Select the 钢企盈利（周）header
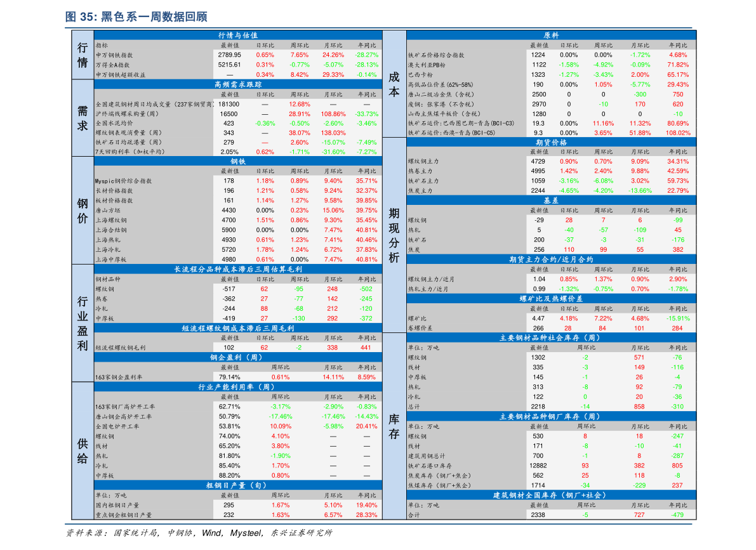Screen dimensions: 756x550 pyautogui.click(x=237, y=358)
